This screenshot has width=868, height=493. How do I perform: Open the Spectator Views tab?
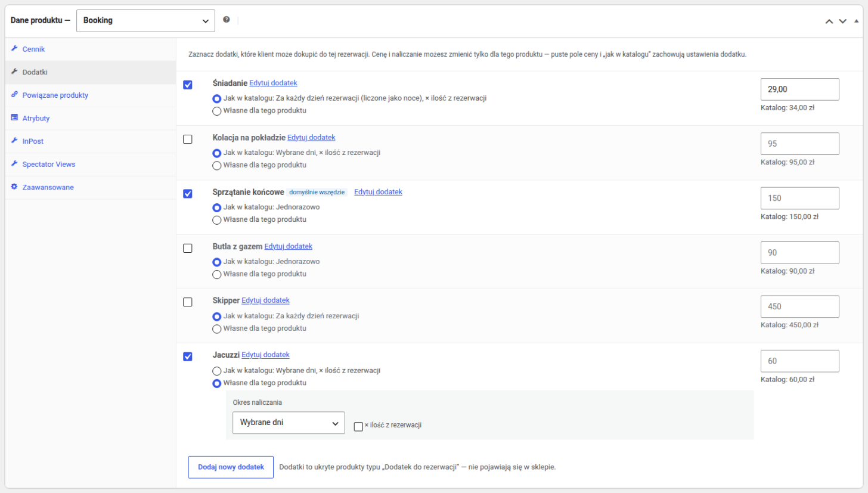(90, 164)
